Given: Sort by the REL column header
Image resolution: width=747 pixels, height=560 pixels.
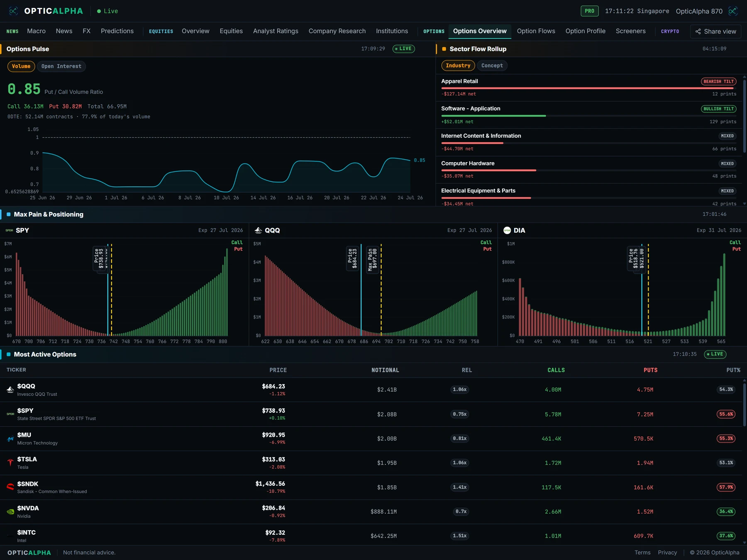Looking at the screenshot, I should pos(467,370).
